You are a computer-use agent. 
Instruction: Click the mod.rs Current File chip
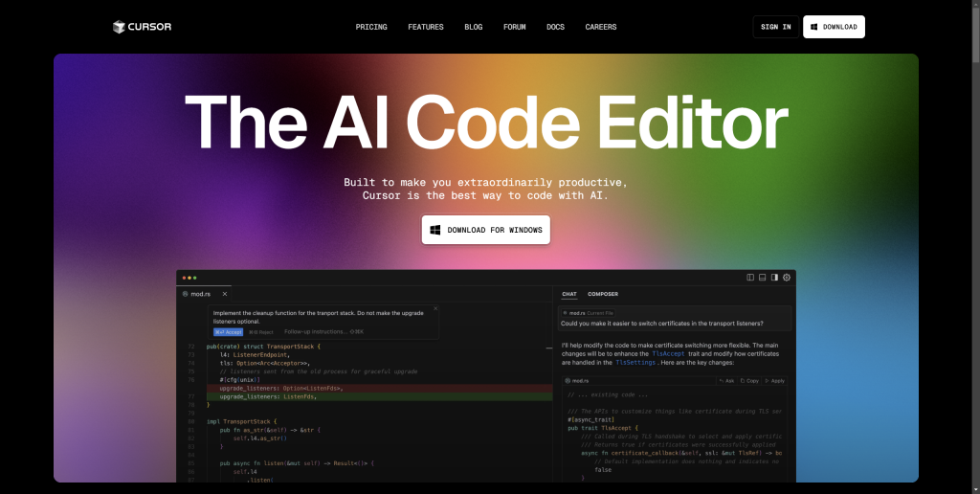(589, 313)
